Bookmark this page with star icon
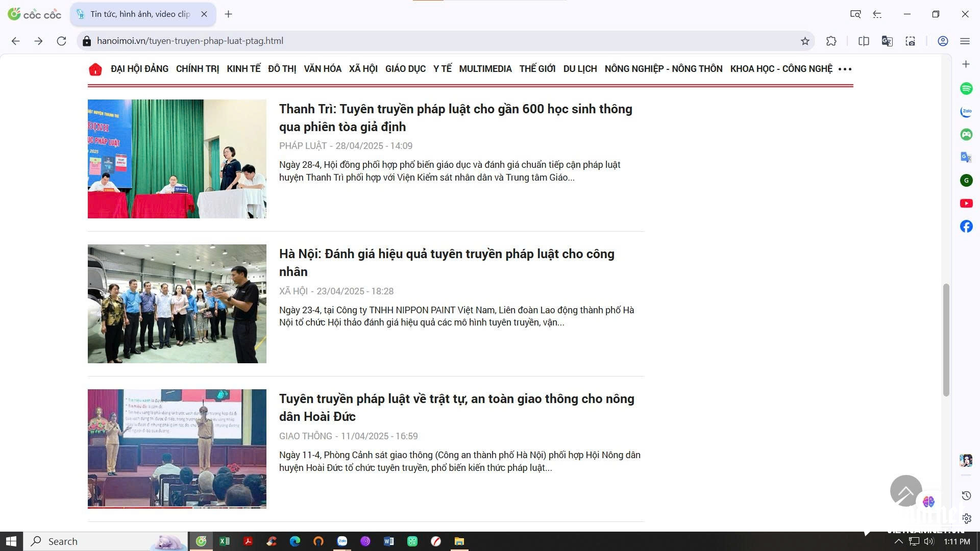This screenshot has height=551, width=980. [x=805, y=41]
